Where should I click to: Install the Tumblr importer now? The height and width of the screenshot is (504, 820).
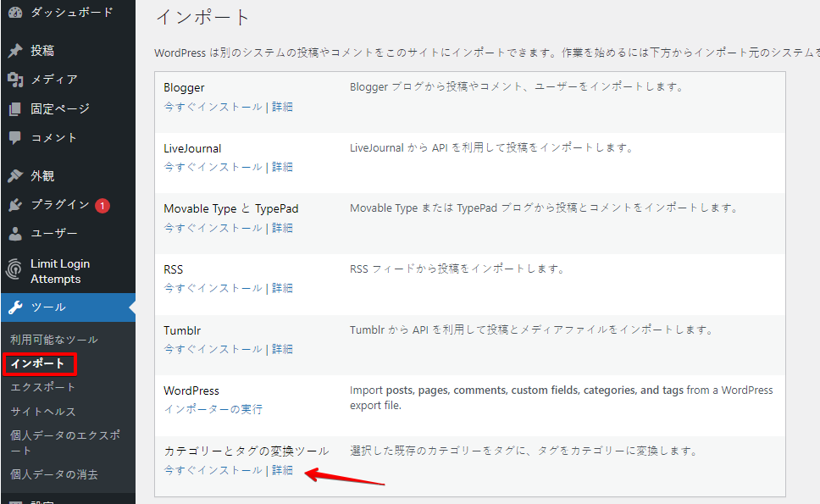point(213,349)
